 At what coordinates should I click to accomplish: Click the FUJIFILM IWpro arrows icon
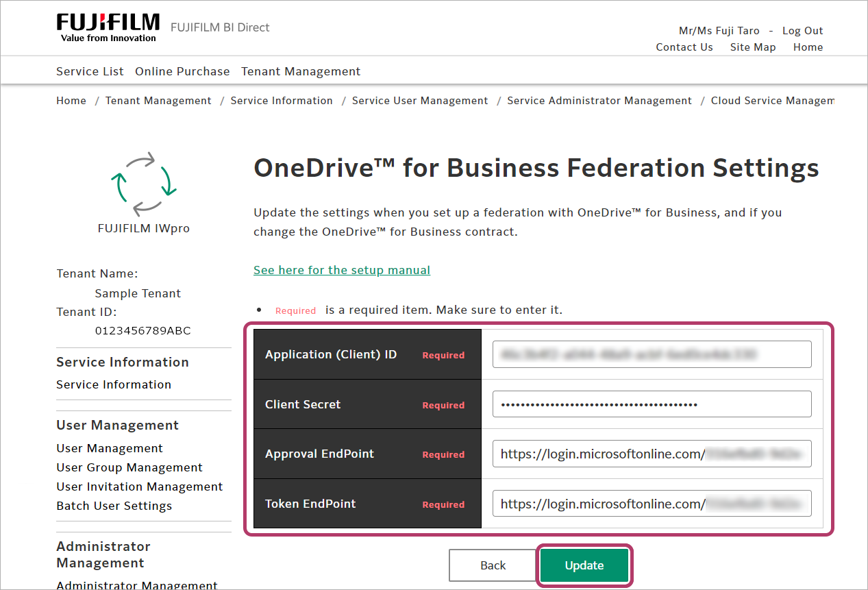pos(144,184)
